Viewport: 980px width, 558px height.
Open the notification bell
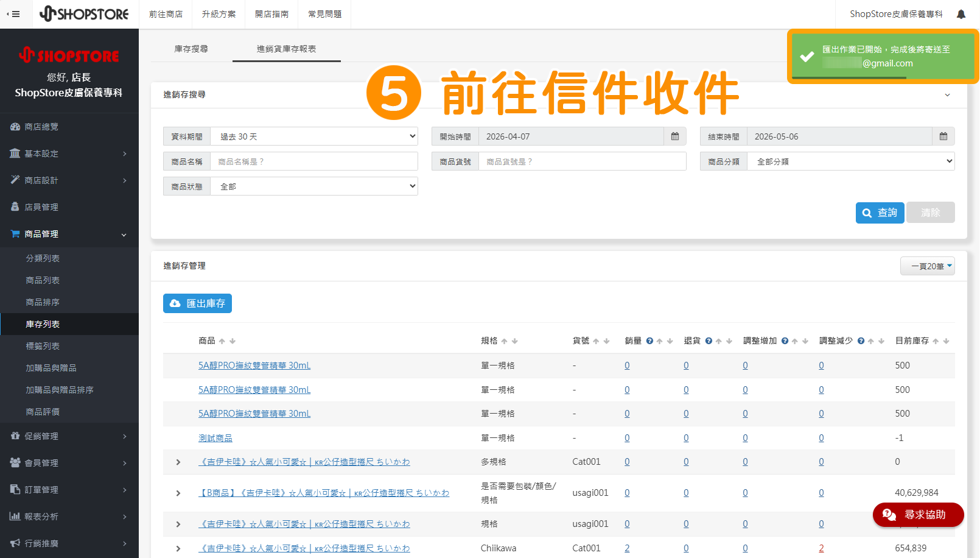click(x=961, y=14)
